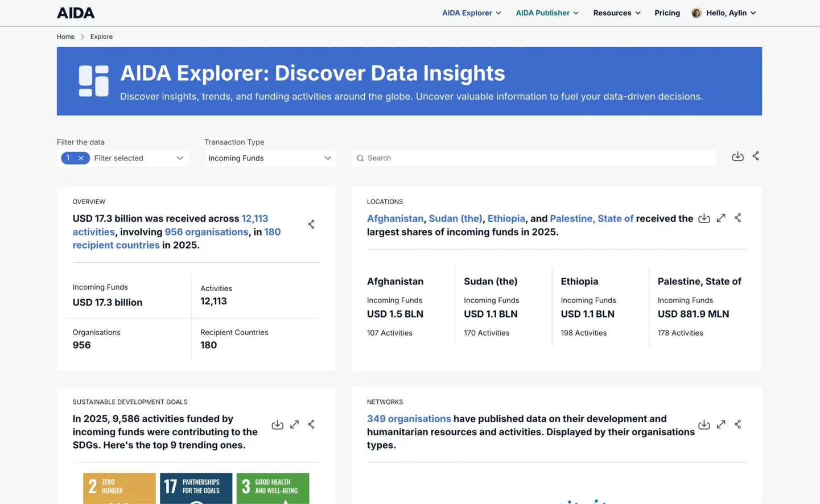The image size is (820, 504).
Task: Expand the Sustainable Development Goals card
Action: (294, 424)
